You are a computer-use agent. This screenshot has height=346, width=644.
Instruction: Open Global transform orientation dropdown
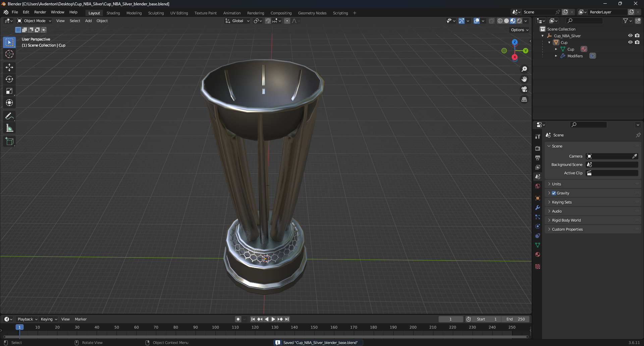237,21
